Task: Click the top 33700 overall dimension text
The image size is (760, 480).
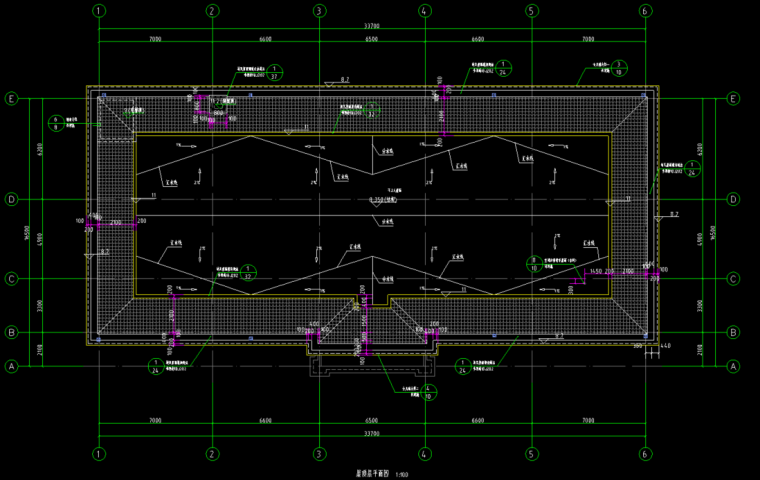Action: pyautogui.click(x=372, y=27)
